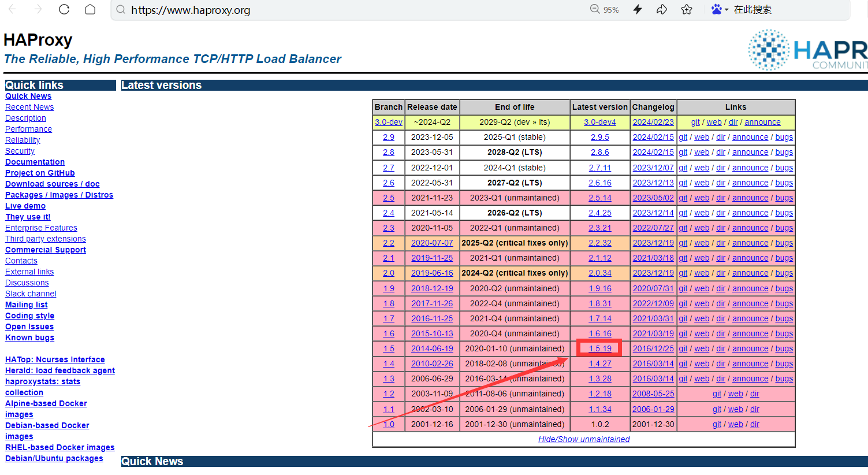
Task: Select the 2028-Q2 (LTS) end of life cell
Action: click(x=515, y=152)
